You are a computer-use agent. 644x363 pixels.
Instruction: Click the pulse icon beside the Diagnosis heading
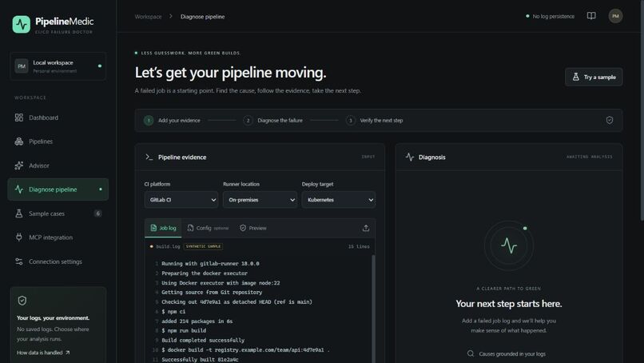(409, 157)
